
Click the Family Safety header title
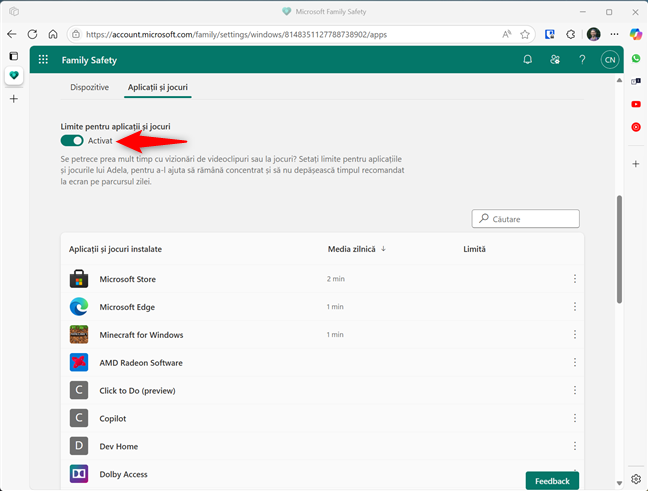(89, 60)
